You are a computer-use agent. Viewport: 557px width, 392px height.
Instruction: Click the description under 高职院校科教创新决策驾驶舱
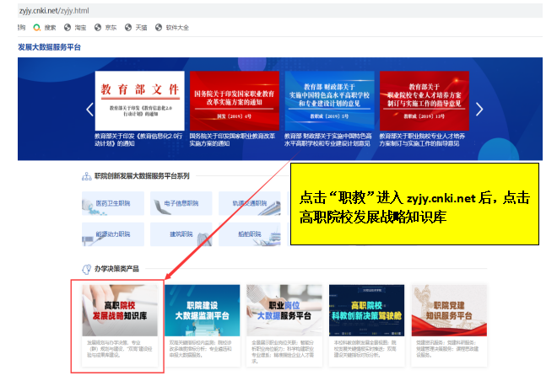365,349
